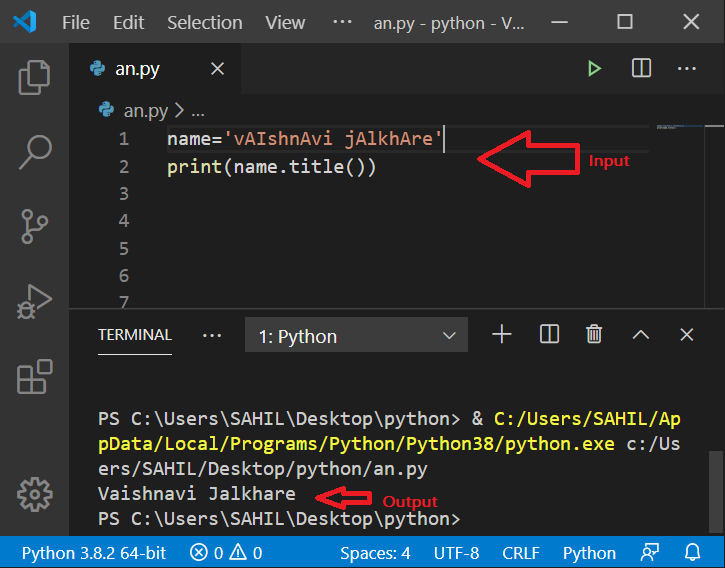The image size is (725, 568).
Task: Open the Search view in activity bar
Action: pyautogui.click(x=34, y=152)
